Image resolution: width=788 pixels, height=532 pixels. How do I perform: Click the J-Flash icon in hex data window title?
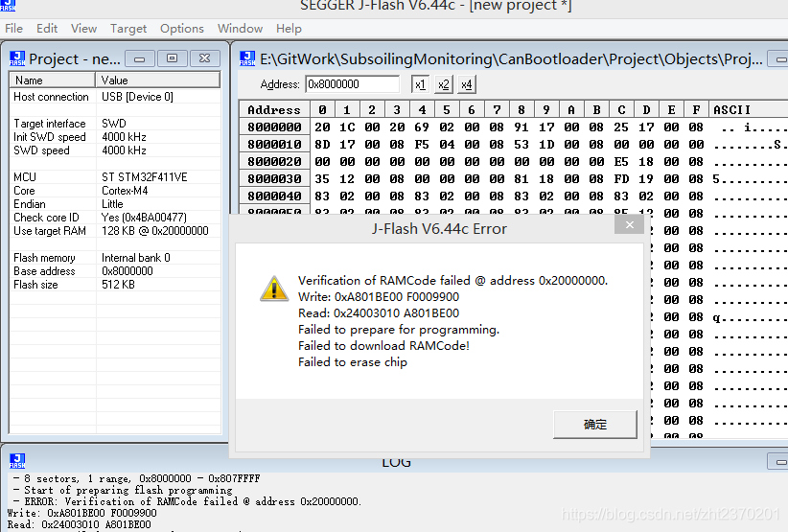(x=247, y=58)
